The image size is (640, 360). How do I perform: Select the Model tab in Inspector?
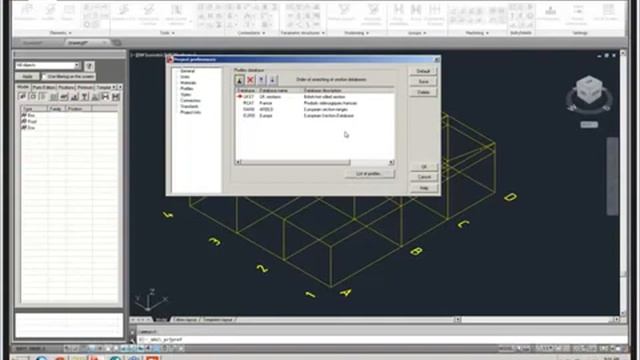[23, 87]
